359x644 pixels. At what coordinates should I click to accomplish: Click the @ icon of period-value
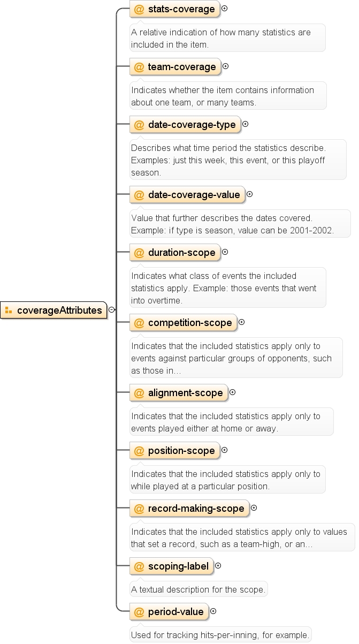point(139,612)
